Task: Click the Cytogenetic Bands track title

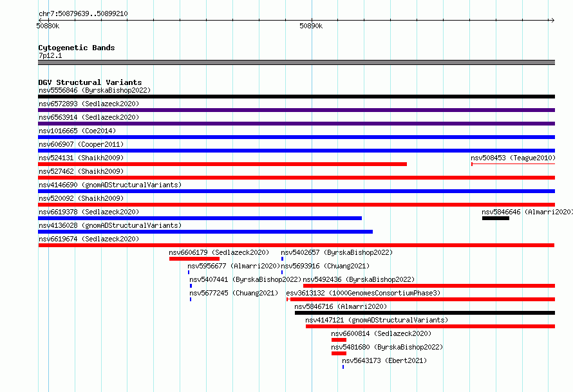Action: tap(77, 48)
